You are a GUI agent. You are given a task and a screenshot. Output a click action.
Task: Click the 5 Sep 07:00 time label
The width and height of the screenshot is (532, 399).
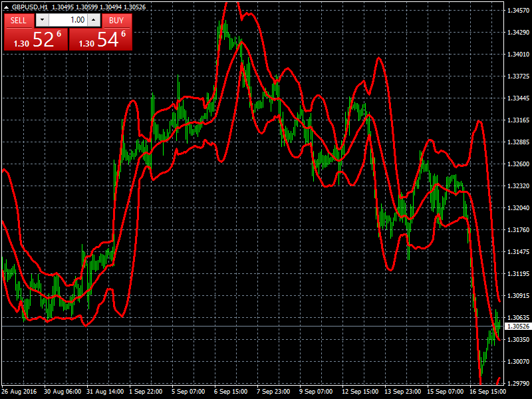[188, 392]
